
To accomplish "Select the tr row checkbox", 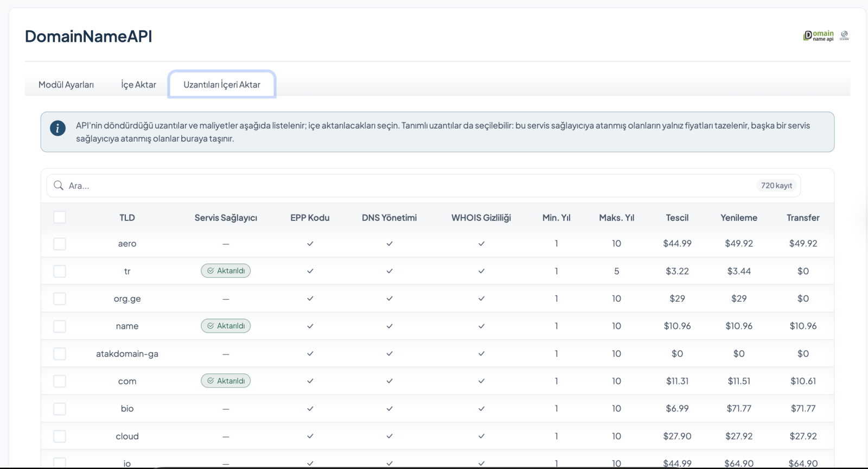I will [60, 271].
